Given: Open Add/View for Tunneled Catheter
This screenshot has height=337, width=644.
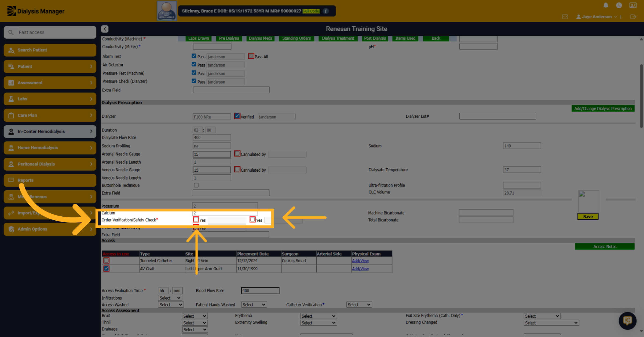Looking at the screenshot, I should pyautogui.click(x=360, y=261).
